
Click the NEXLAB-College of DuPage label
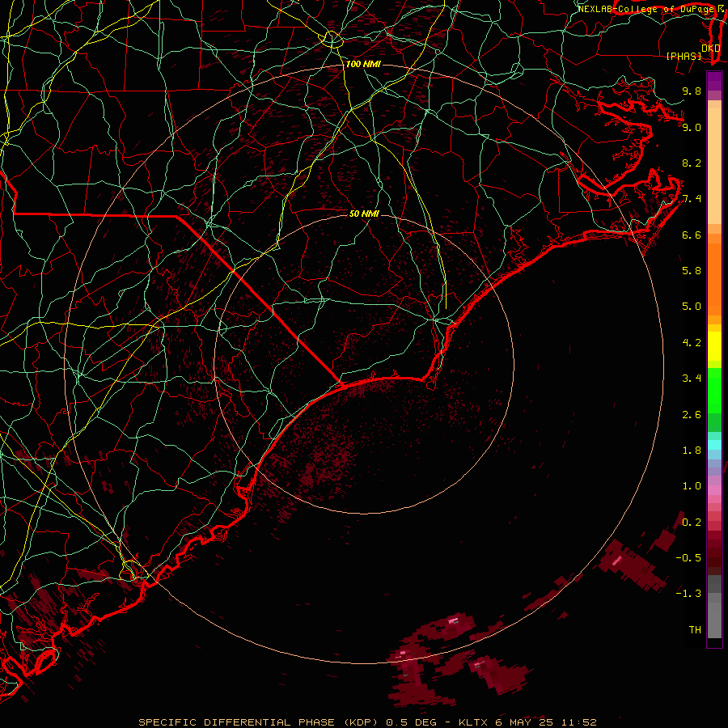point(647,9)
